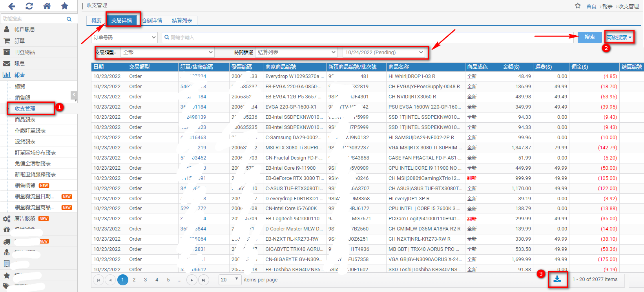Sort by the 日期 column header
Image resolution: width=644 pixels, height=292 pixels.
(109, 67)
